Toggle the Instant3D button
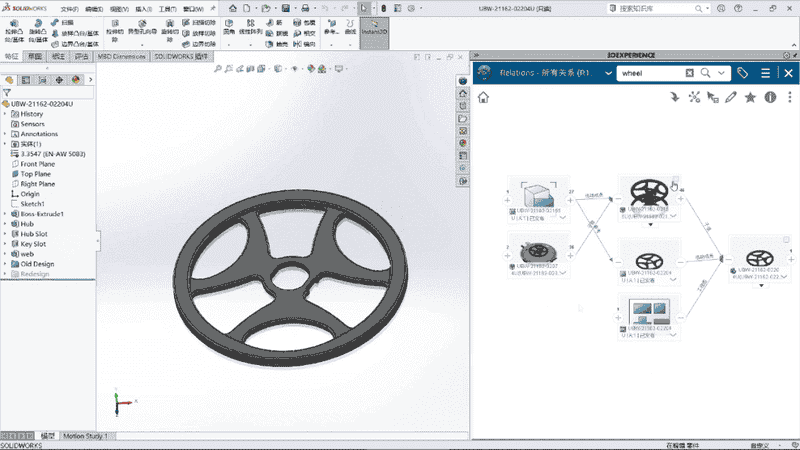This screenshot has width=800, height=450. click(x=374, y=31)
